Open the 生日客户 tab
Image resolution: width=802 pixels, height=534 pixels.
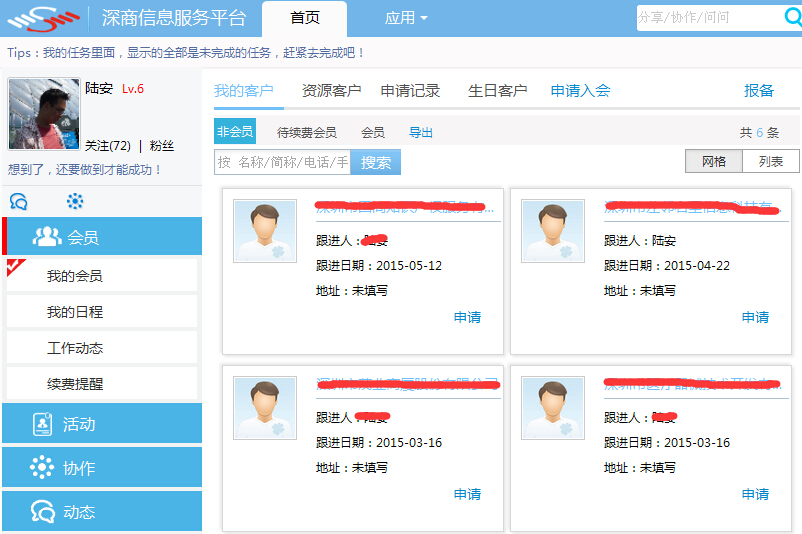pyautogui.click(x=497, y=91)
